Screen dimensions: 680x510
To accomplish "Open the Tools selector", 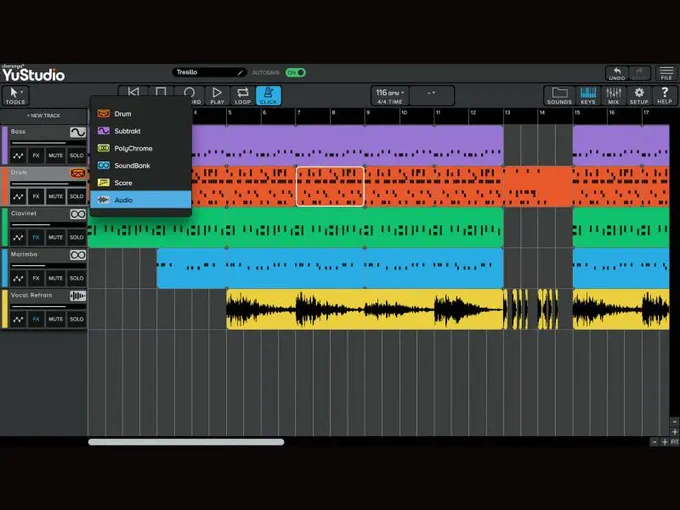I will pyautogui.click(x=15, y=96).
